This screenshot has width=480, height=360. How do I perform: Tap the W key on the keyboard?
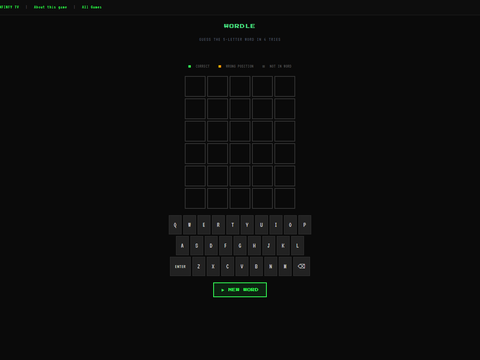click(189, 225)
